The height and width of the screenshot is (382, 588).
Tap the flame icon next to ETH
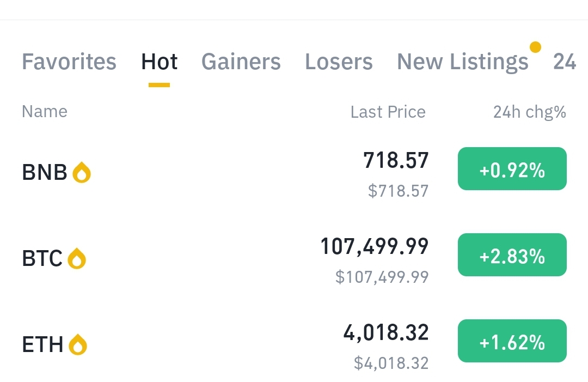tap(78, 344)
